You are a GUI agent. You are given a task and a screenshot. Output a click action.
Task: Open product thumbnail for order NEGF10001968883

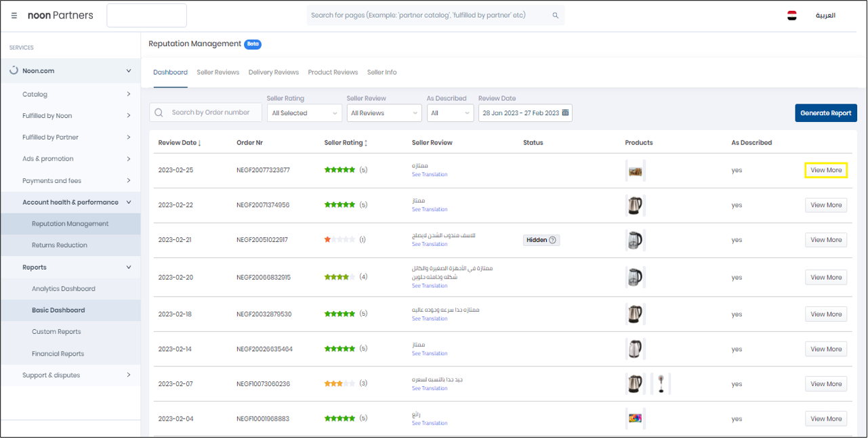pos(635,419)
